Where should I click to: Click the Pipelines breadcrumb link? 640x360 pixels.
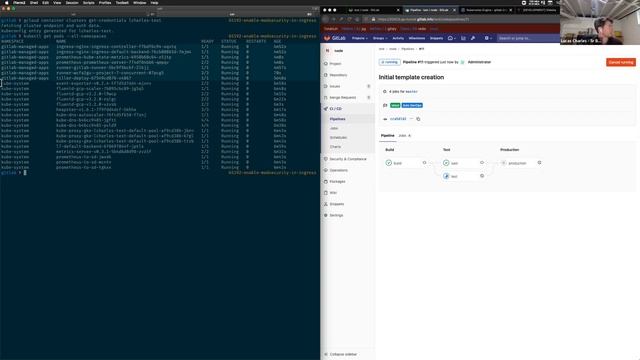coord(407,49)
